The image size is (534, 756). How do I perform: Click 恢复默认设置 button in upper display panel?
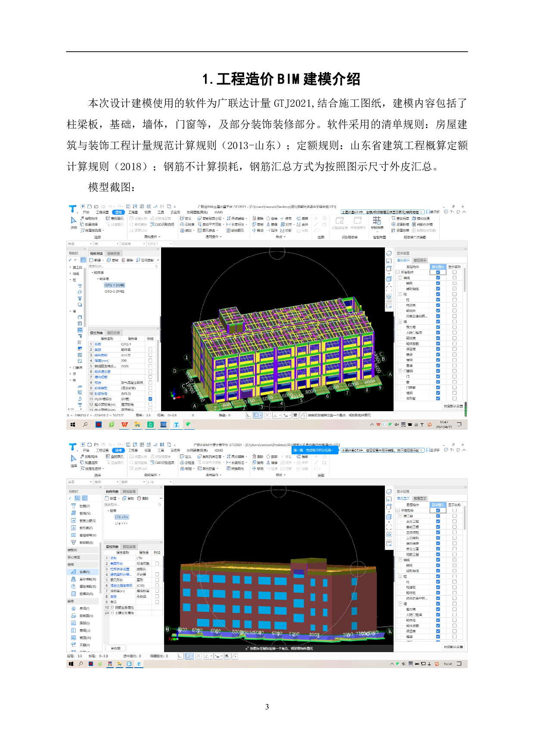coord(453,406)
